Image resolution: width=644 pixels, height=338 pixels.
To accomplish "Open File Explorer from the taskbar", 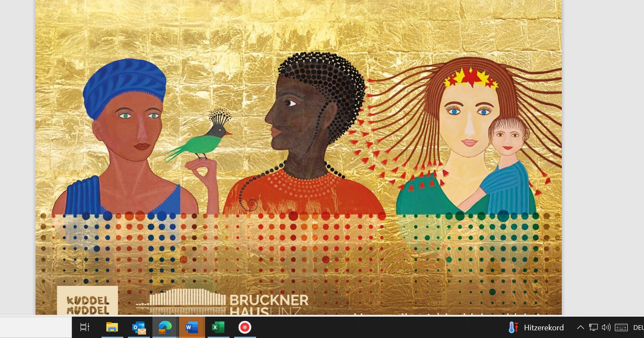I will 112,327.
